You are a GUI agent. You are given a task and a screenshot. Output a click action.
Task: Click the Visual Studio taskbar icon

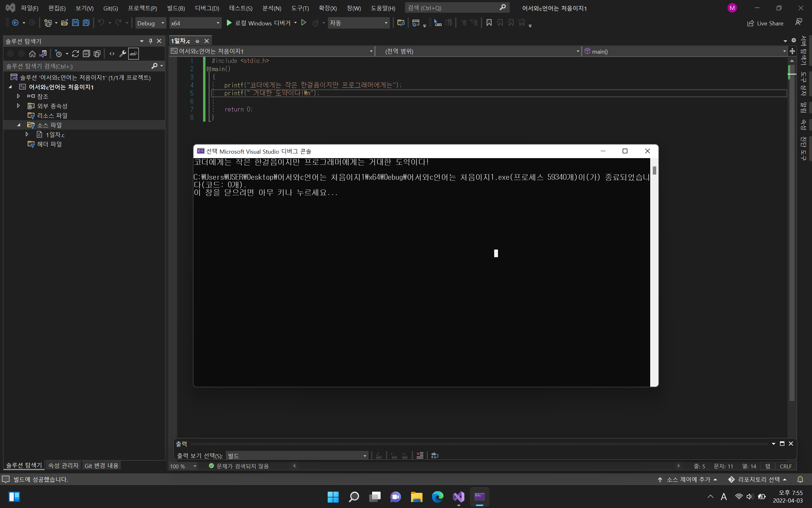pyautogui.click(x=458, y=497)
